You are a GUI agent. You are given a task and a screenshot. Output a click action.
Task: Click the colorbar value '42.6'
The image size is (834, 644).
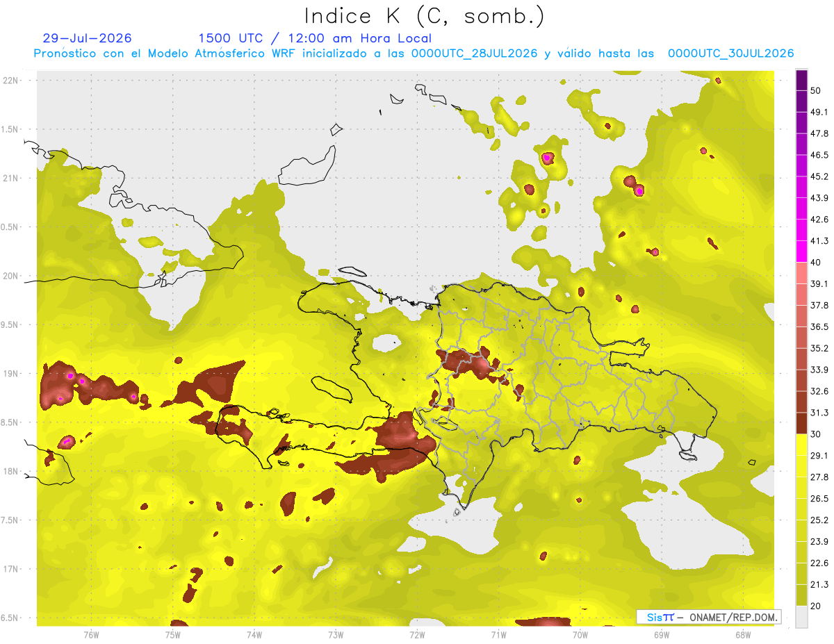[819, 220]
